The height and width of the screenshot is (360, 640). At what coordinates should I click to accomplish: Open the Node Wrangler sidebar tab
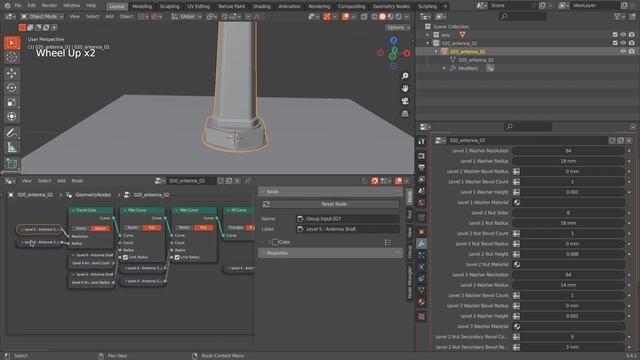[409, 282]
